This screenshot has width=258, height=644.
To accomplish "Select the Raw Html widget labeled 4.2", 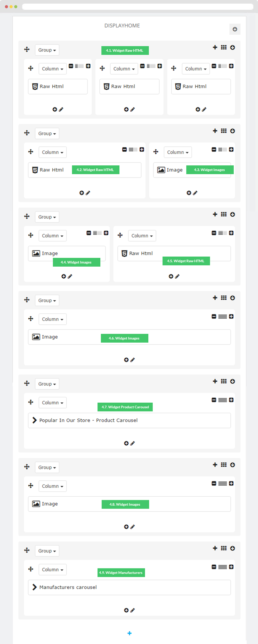I will tap(85, 170).
